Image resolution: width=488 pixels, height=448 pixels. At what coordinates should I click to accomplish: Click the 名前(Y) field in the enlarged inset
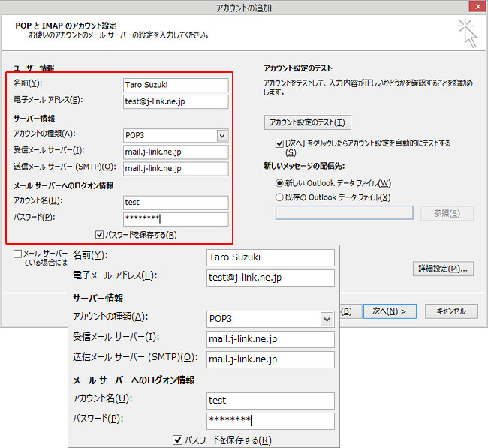(270, 257)
